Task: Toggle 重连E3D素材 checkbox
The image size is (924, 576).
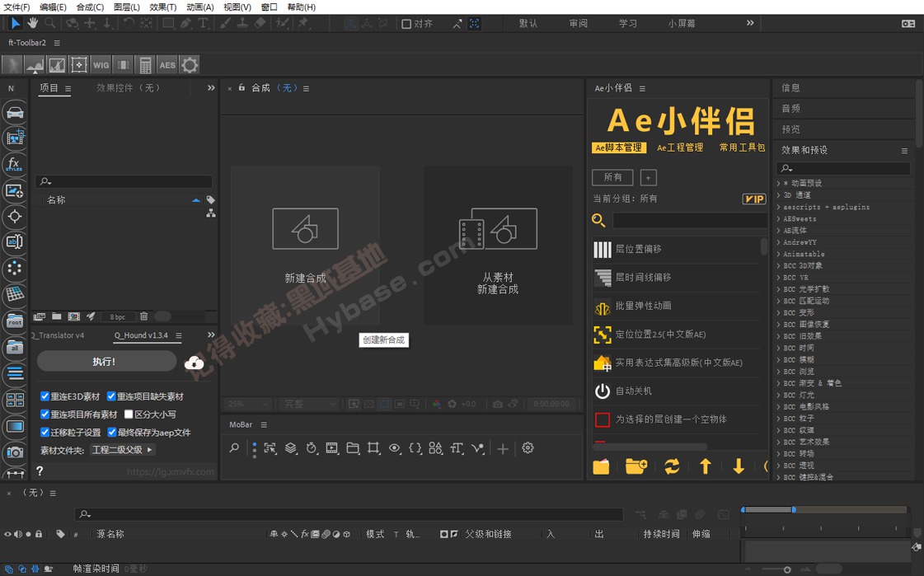Action: tap(45, 396)
